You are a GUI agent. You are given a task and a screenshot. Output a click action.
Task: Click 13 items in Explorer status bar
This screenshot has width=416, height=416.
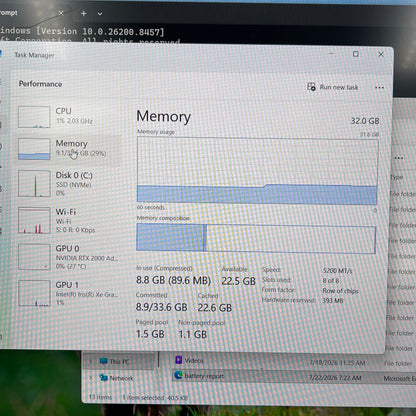point(100,397)
